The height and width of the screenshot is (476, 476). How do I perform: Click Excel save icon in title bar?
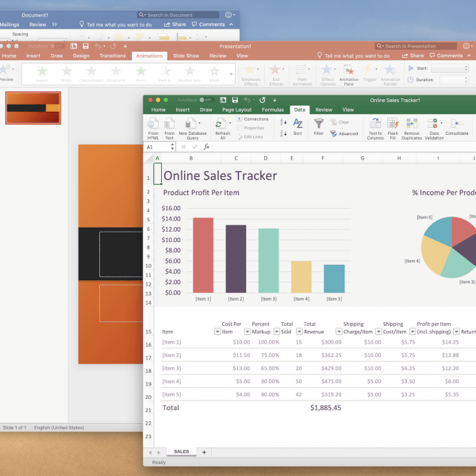(235, 100)
